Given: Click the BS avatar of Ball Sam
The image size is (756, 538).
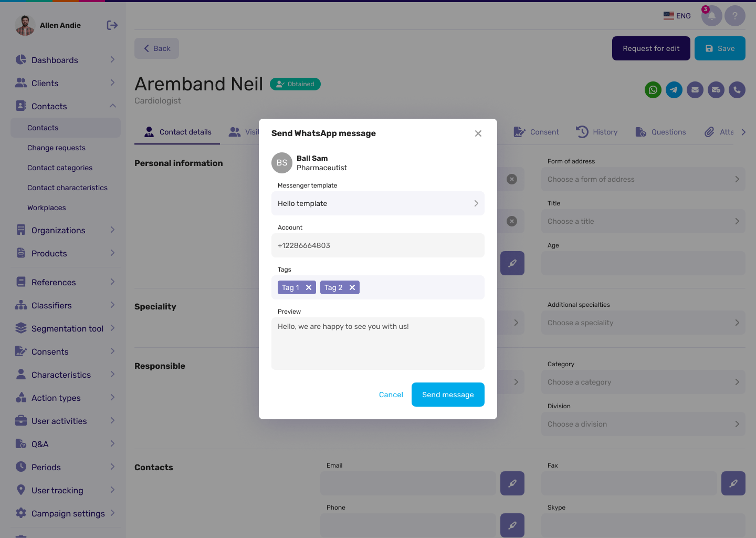Looking at the screenshot, I should tap(282, 163).
